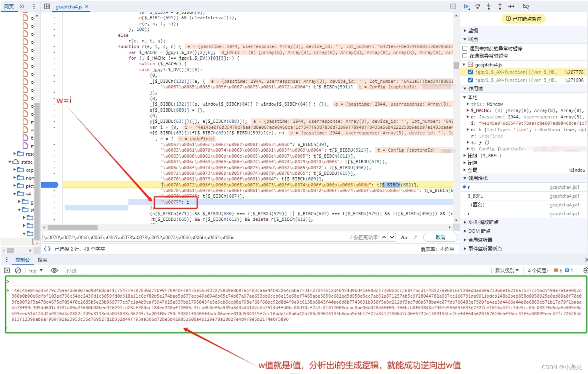The height and width of the screenshot is (374, 588).
Task: Open the Sources panel more-options menu
Action: (34, 6)
